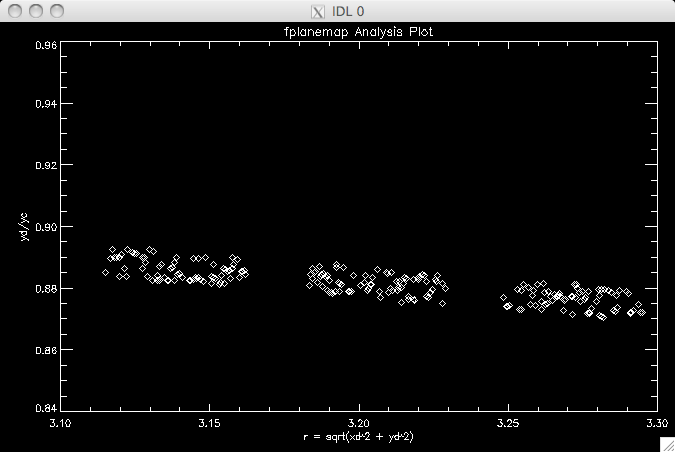Select the 3.15 x-axis tick label
The width and height of the screenshot is (675, 452).
point(209,424)
